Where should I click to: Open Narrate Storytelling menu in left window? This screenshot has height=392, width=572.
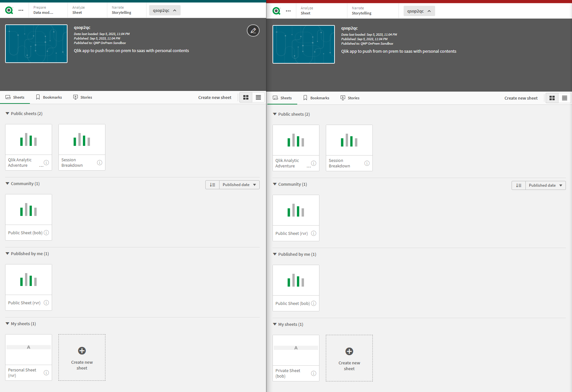click(x=126, y=10)
